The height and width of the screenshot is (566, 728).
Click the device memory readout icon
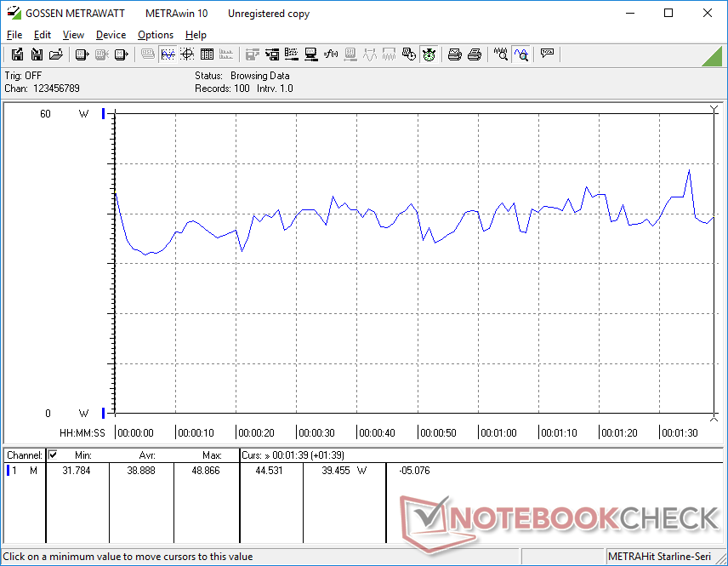[x=121, y=54]
